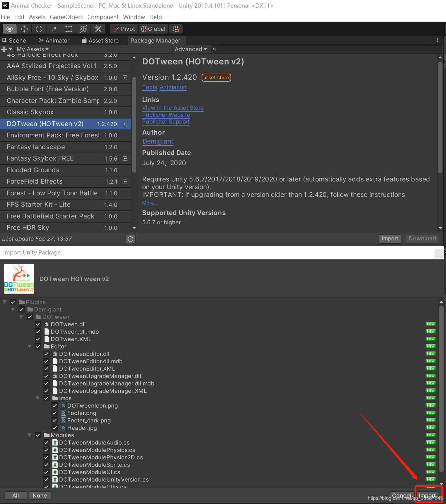Open the Assets menu

click(37, 17)
